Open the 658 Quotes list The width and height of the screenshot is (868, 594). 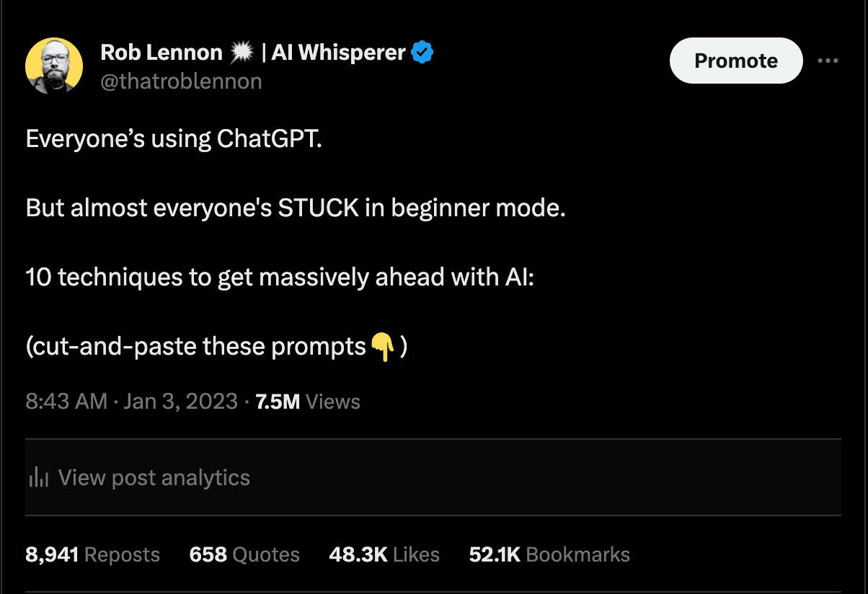tap(244, 554)
